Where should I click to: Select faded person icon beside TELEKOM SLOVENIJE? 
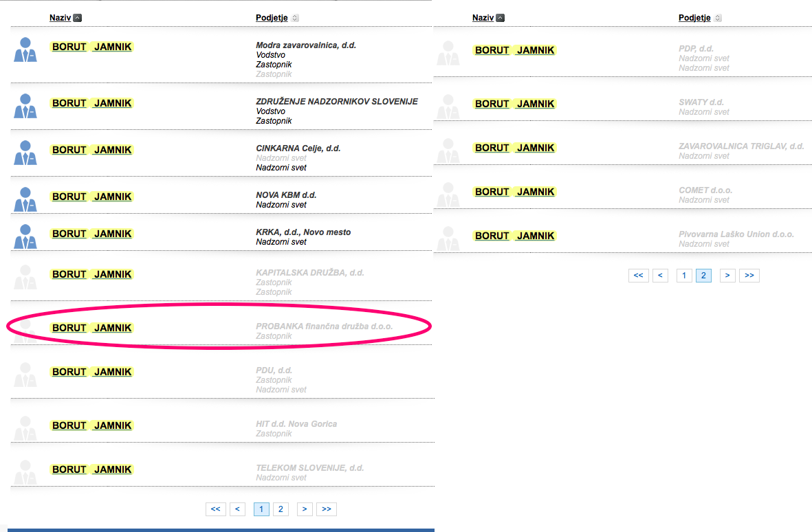coord(25,472)
